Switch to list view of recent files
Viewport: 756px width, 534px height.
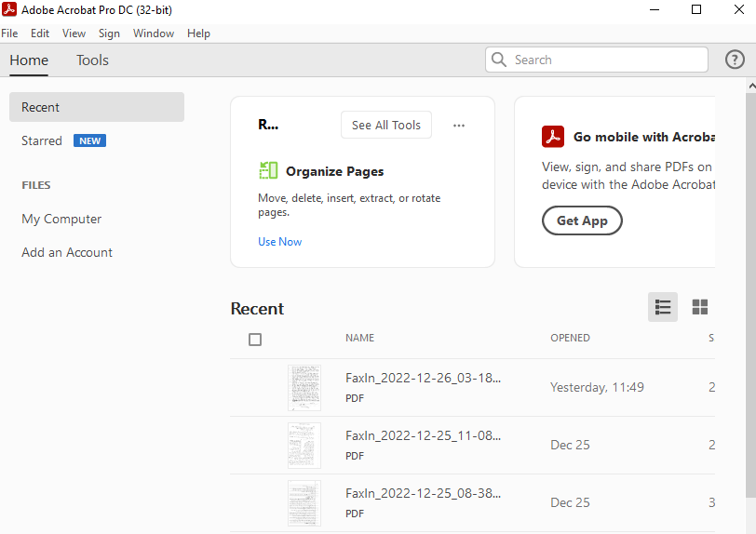coord(663,307)
